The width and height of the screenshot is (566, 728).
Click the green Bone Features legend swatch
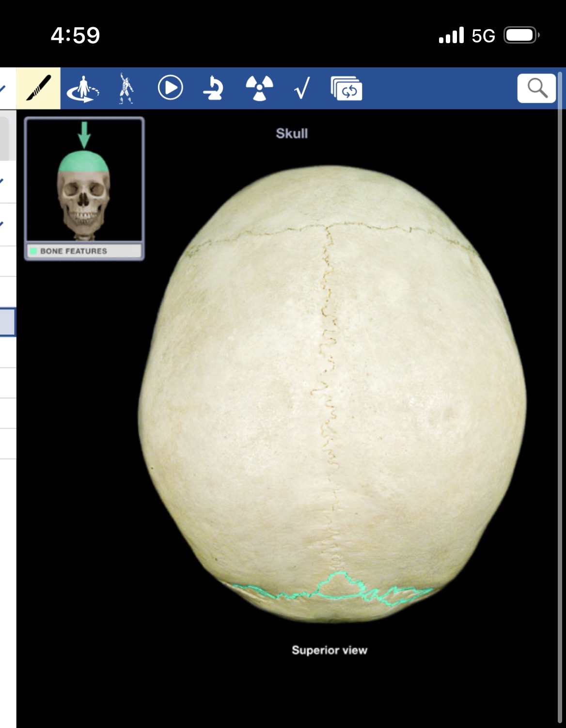click(x=33, y=251)
